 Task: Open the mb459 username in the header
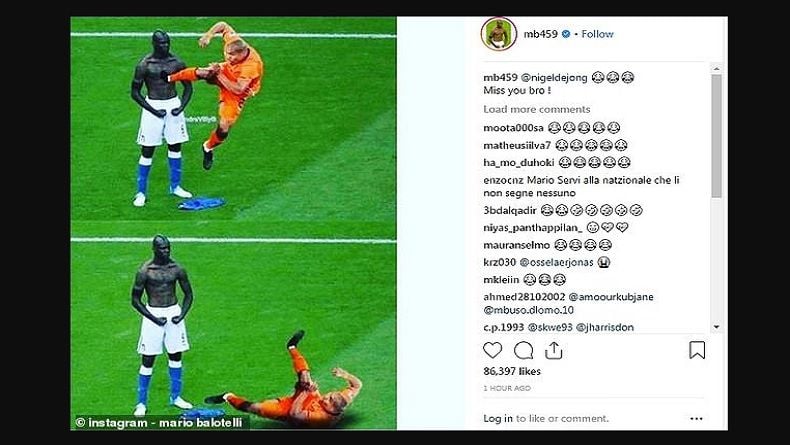[x=540, y=34]
